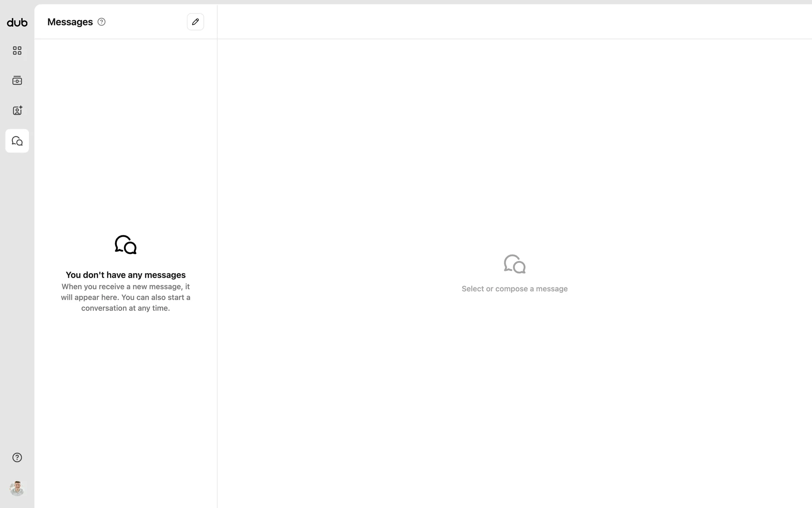812x508 pixels.
Task: Click the gray chat bubbles icon in right pane
Action: 515,264
